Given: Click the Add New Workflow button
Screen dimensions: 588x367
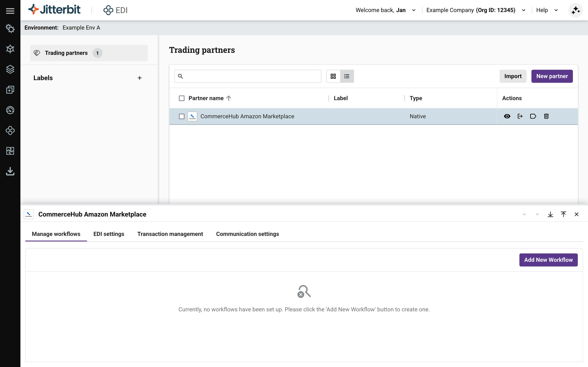Looking at the screenshot, I should pos(548,260).
